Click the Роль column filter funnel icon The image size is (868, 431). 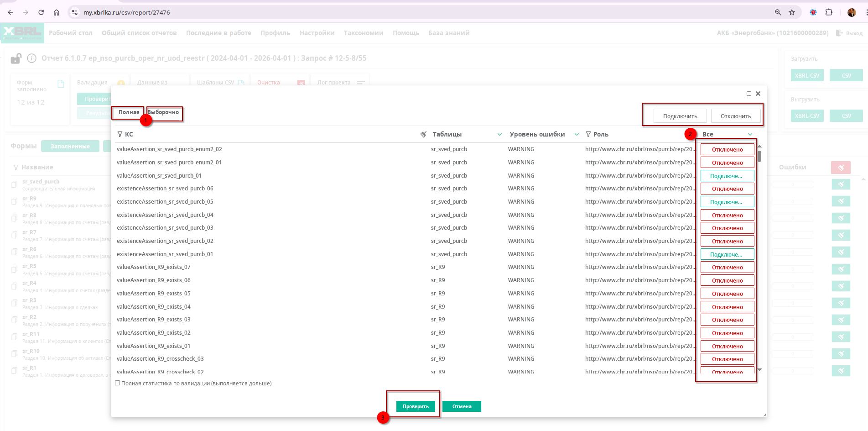point(588,134)
